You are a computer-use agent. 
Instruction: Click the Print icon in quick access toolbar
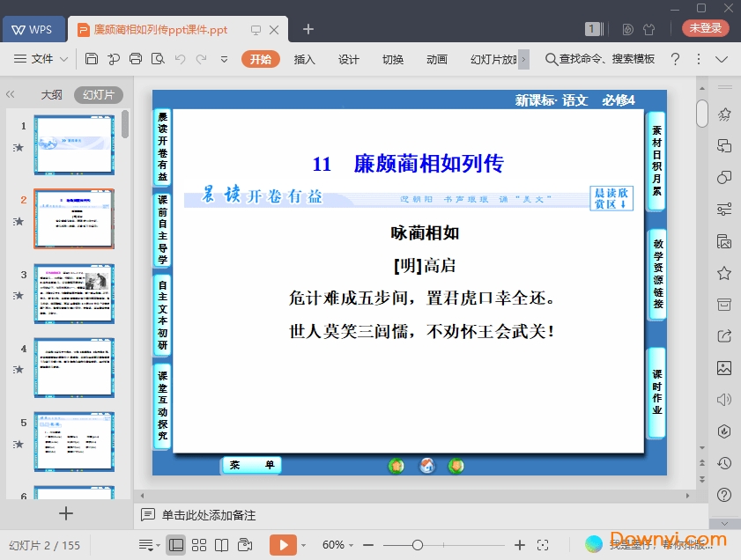pyautogui.click(x=136, y=58)
